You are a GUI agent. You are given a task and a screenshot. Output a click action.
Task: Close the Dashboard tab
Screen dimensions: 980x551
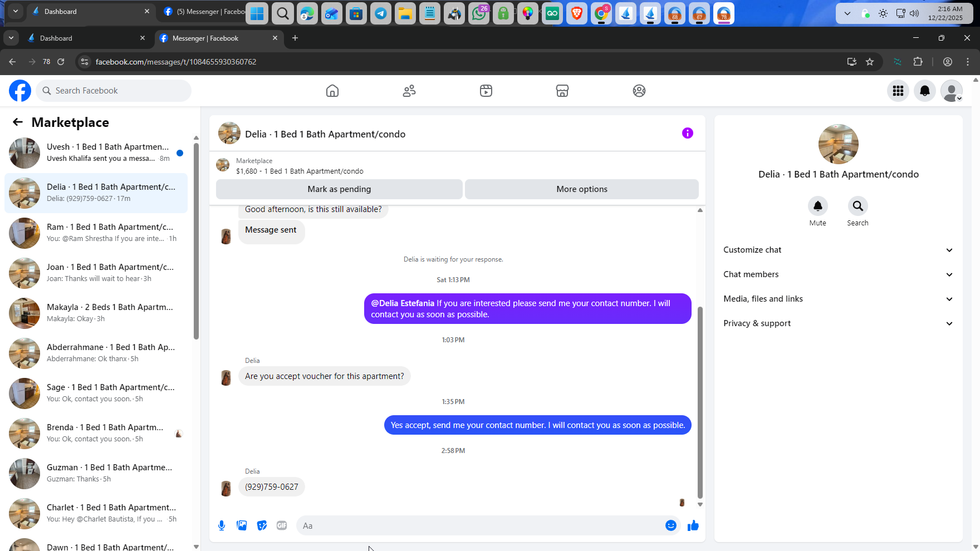pyautogui.click(x=143, y=38)
